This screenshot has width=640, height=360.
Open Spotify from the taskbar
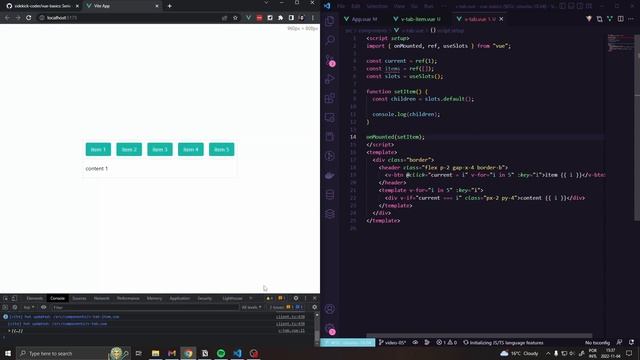(221, 353)
